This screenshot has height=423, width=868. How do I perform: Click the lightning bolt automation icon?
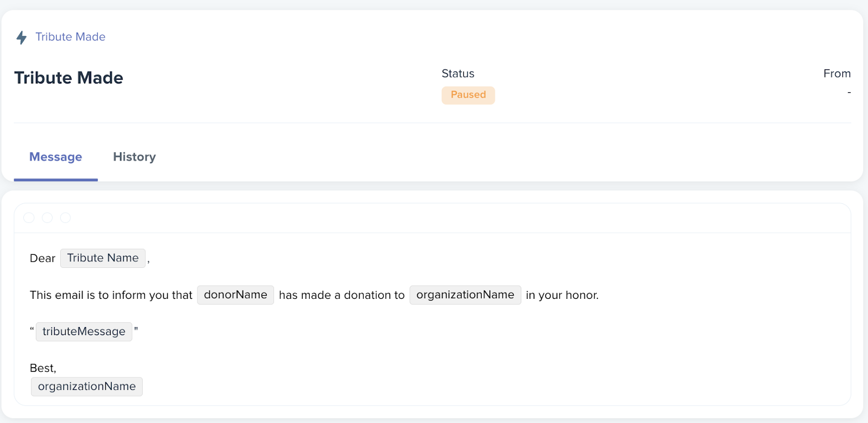[x=22, y=37]
